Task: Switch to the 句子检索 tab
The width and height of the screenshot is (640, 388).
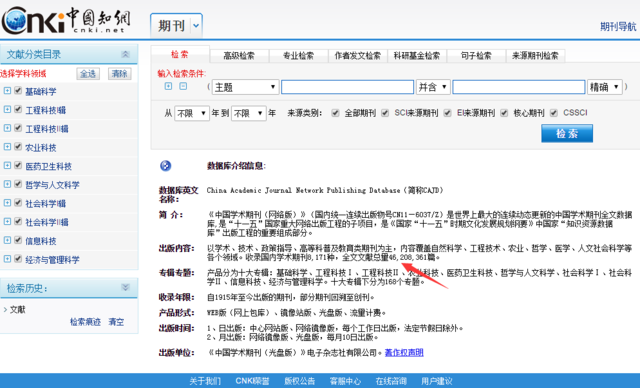Action: coord(476,56)
